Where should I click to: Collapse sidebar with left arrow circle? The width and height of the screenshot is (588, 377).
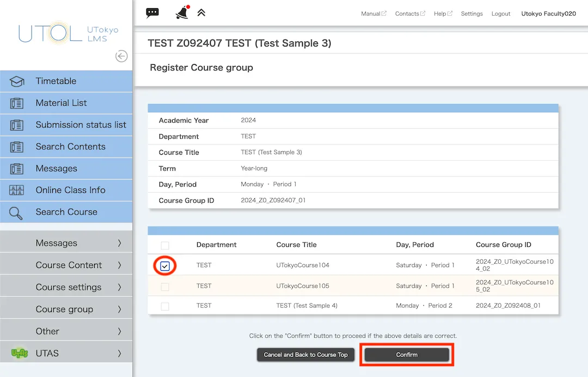pyautogui.click(x=121, y=56)
